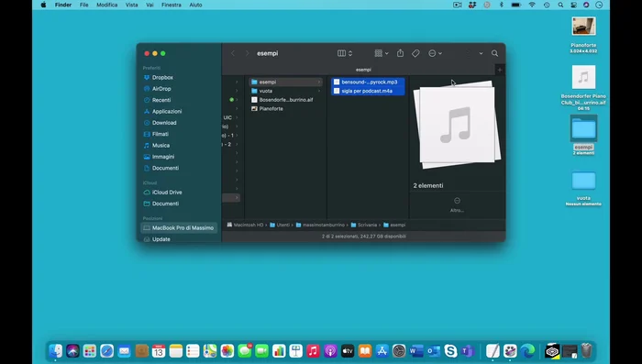Viewport: 642px width, 364px height.
Task: Click the chevron beside the esempi folder row
Action: pos(319,82)
